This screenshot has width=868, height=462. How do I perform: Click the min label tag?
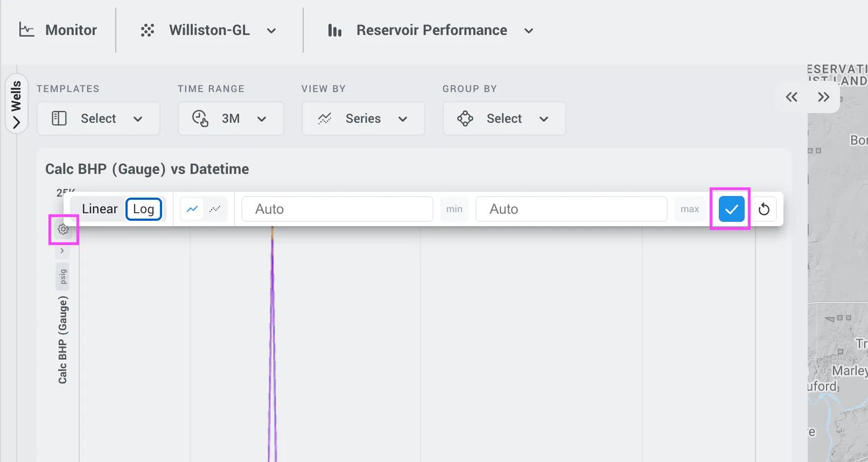click(454, 209)
